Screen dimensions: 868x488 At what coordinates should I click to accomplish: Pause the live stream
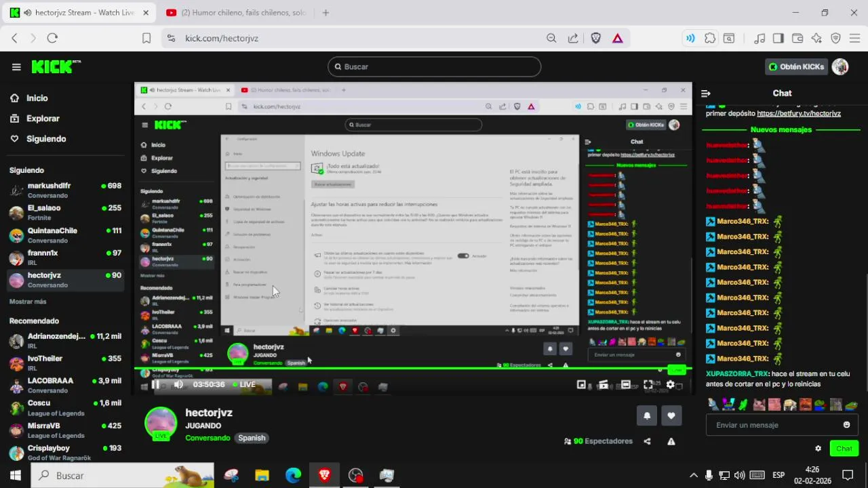[x=155, y=384]
